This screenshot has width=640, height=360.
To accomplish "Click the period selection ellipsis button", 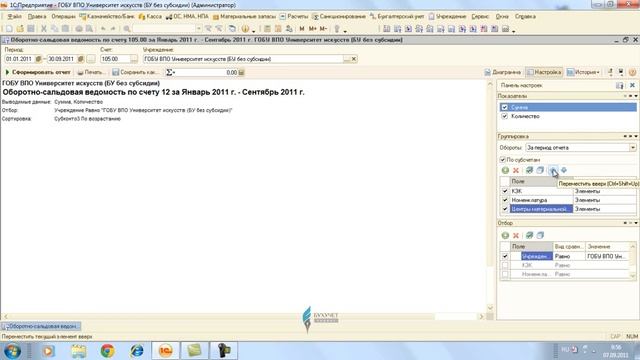I will tap(91, 59).
